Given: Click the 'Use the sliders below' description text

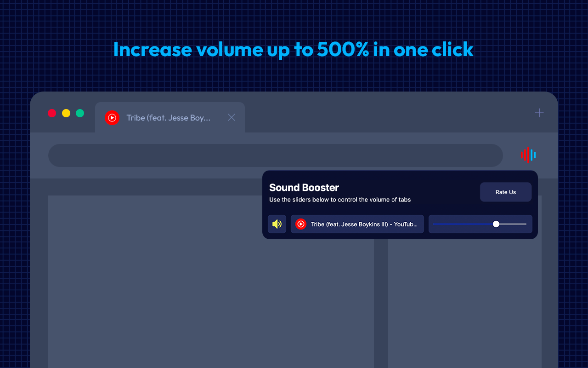Looking at the screenshot, I should tap(340, 200).
